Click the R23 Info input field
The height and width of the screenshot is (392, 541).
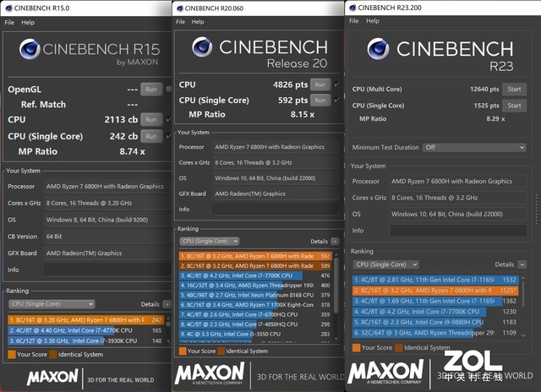(x=458, y=231)
